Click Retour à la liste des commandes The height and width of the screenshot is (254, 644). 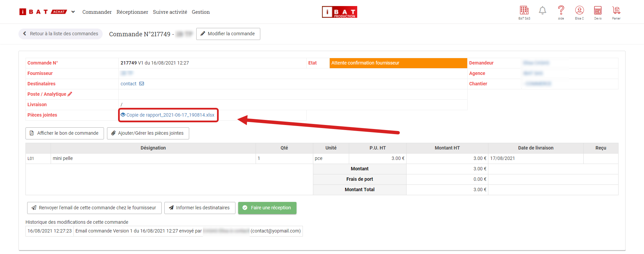61,34
